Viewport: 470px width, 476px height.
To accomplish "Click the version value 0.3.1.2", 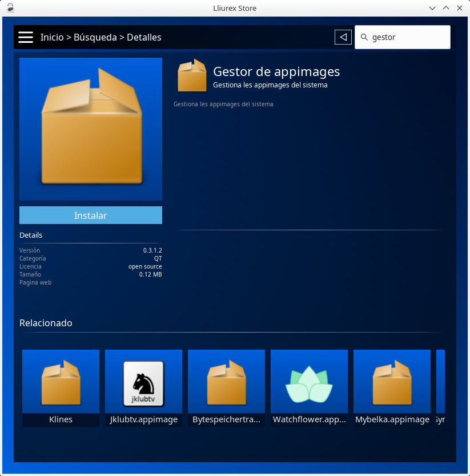I will 152,250.
